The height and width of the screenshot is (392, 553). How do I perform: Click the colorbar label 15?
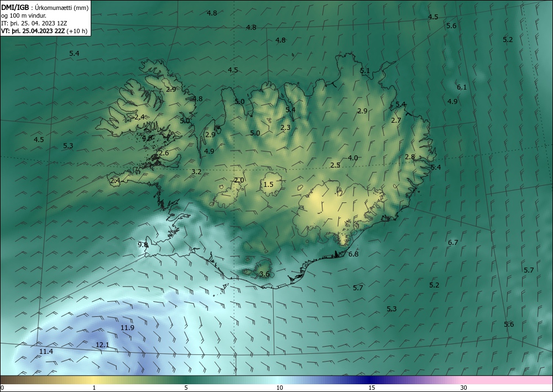tap(372, 388)
